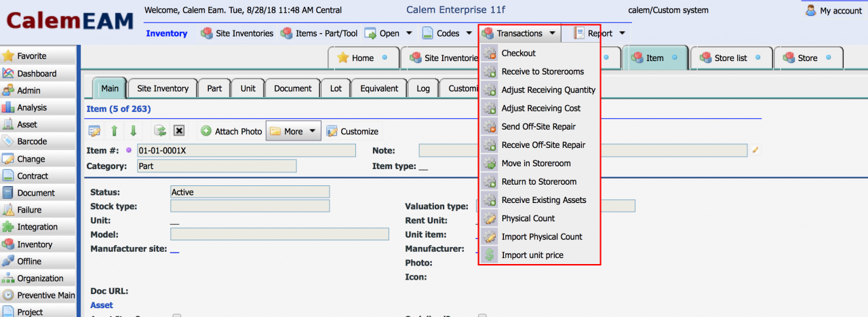The height and width of the screenshot is (317, 868).
Task: Go to previous item with up arrow
Action: coord(114,131)
